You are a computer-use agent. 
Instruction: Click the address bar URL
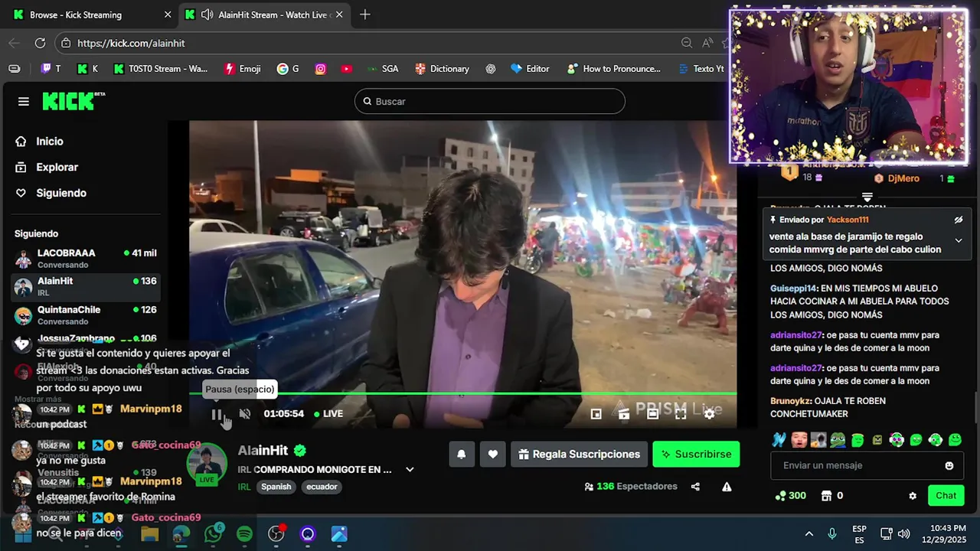[131, 43]
